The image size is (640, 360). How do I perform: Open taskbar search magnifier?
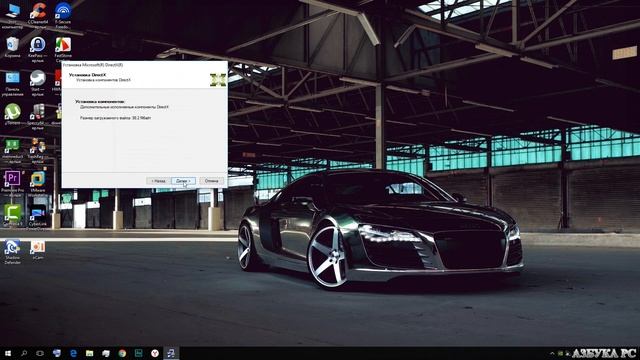[24, 353]
